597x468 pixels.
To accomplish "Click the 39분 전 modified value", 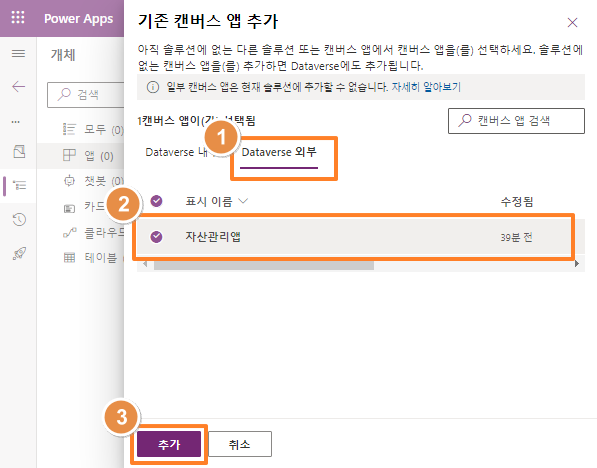I will tap(516, 237).
